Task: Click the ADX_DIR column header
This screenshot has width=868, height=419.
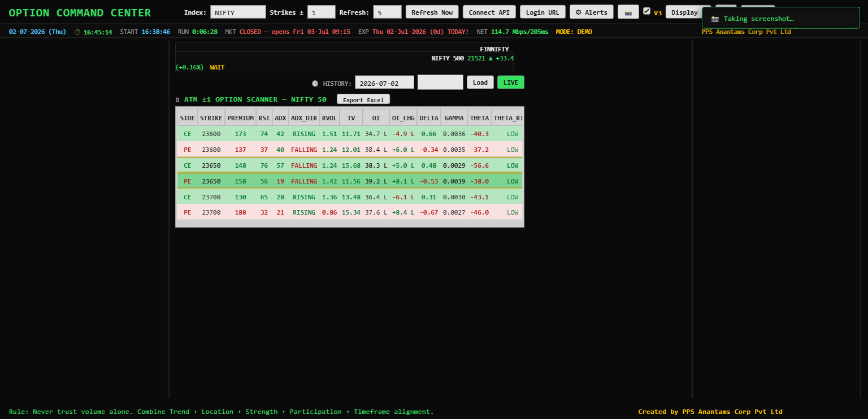Action: (304, 118)
